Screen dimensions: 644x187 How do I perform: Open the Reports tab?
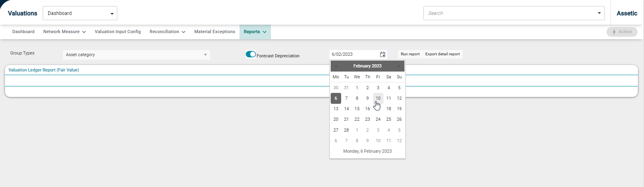255,32
